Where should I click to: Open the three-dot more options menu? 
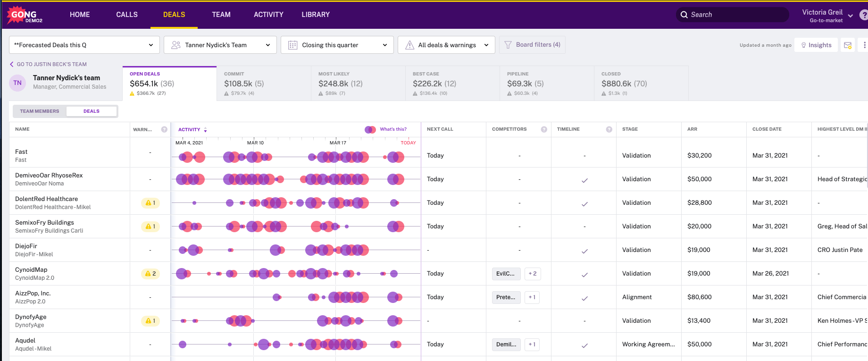pyautogui.click(x=864, y=45)
